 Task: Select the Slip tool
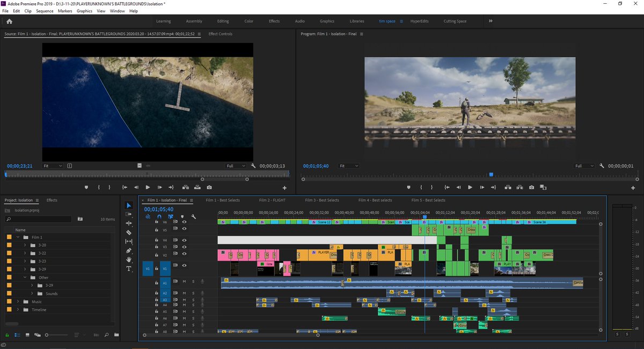coord(129,241)
